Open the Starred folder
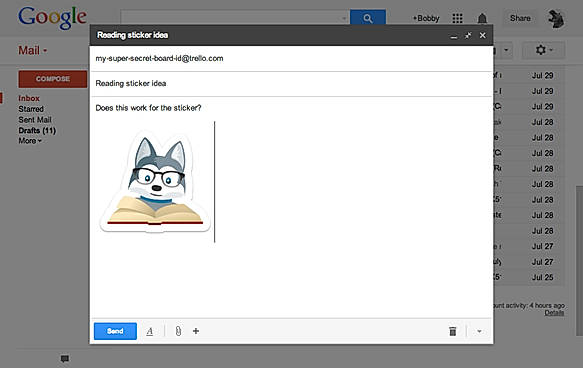This screenshot has height=368, width=583. [31, 109]
